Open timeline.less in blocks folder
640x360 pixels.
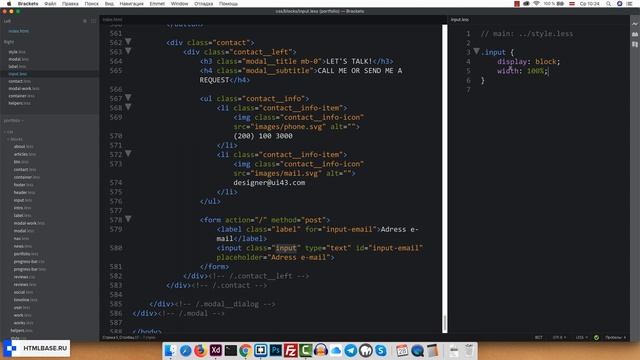(25, 300)
